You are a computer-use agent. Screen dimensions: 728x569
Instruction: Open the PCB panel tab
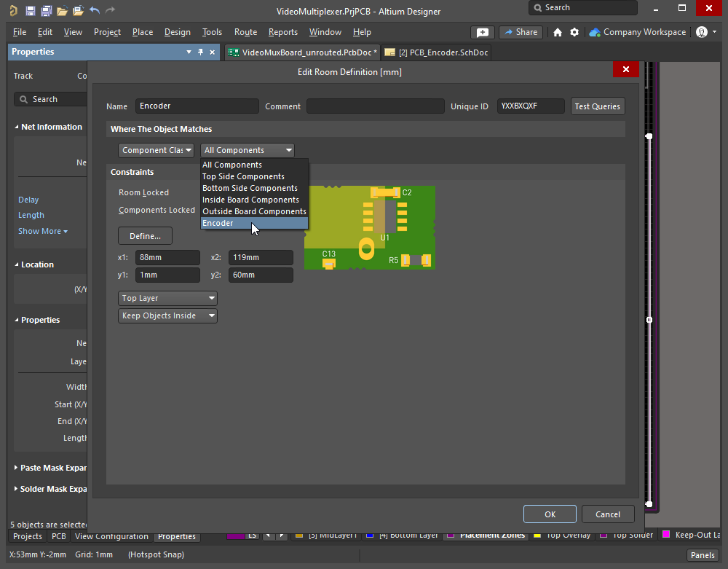click(58, 536)
